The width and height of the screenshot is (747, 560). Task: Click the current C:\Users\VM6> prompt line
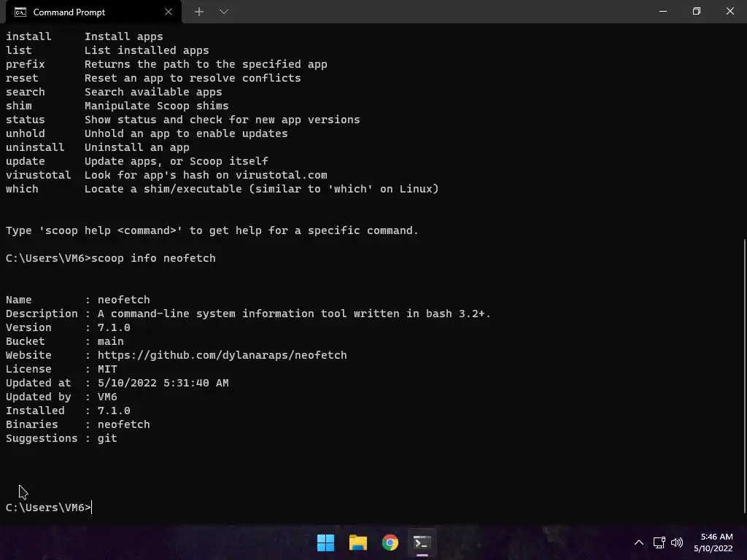(x=48, y=507)
